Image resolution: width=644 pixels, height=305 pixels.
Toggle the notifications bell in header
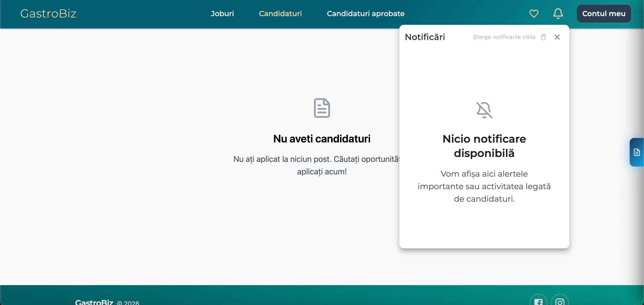click(558, 13)
